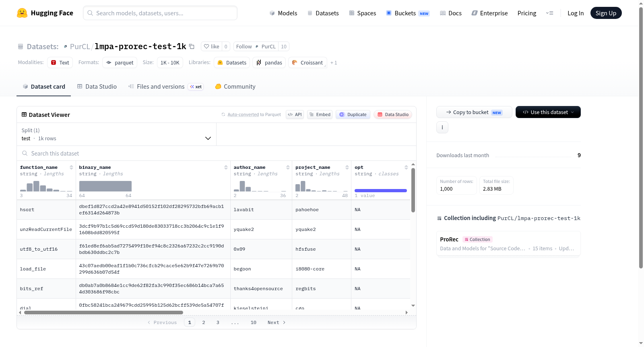Click the page vertical scrollbar thumb

pyautogui.click(x=641, y=137)
